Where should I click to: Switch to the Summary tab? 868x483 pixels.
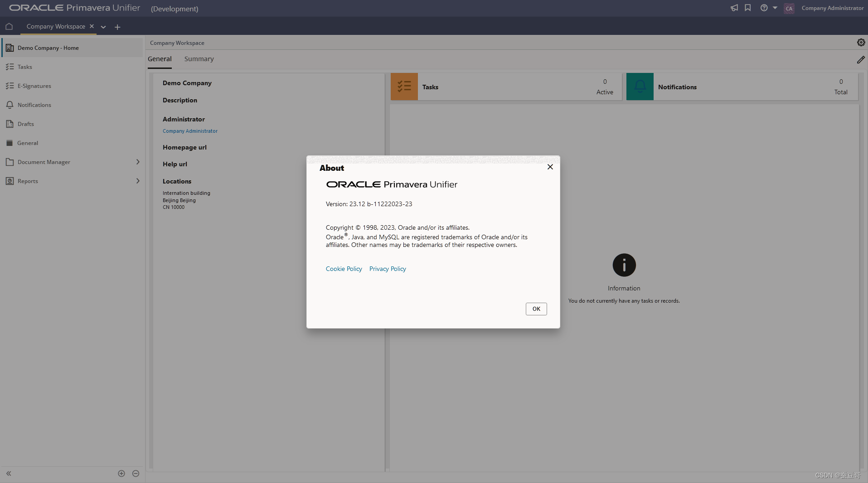[x=199, y=58]
